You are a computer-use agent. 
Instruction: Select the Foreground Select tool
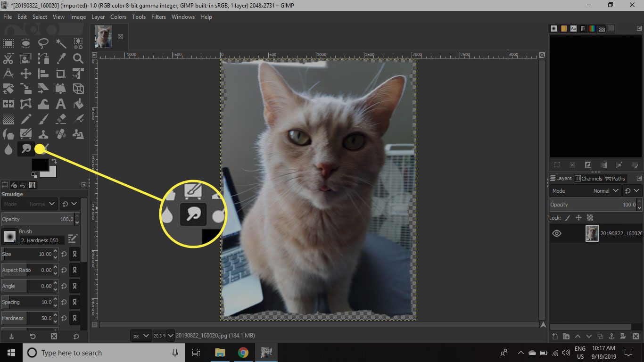pyautogui.click(x=26, y=59)
